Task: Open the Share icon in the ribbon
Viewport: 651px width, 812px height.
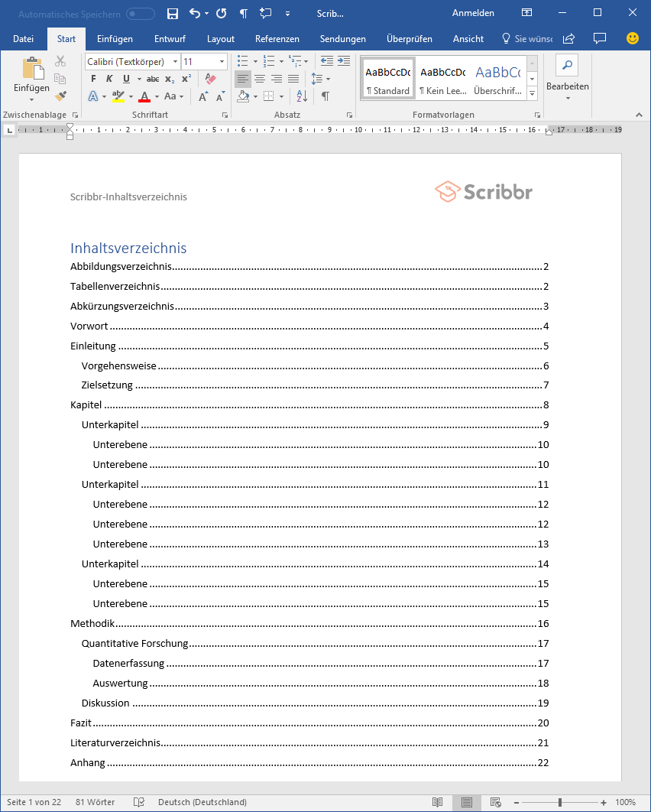Action: pyautogui.click(x=568, y=38)
